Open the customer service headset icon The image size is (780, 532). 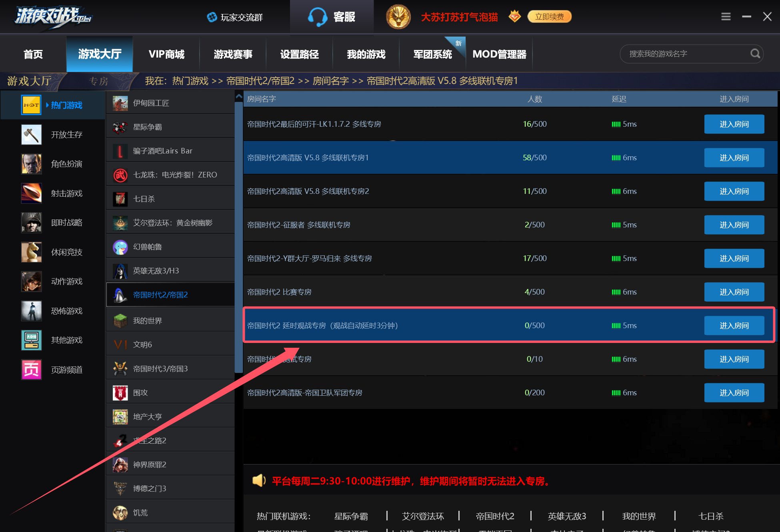click(318, 17)
